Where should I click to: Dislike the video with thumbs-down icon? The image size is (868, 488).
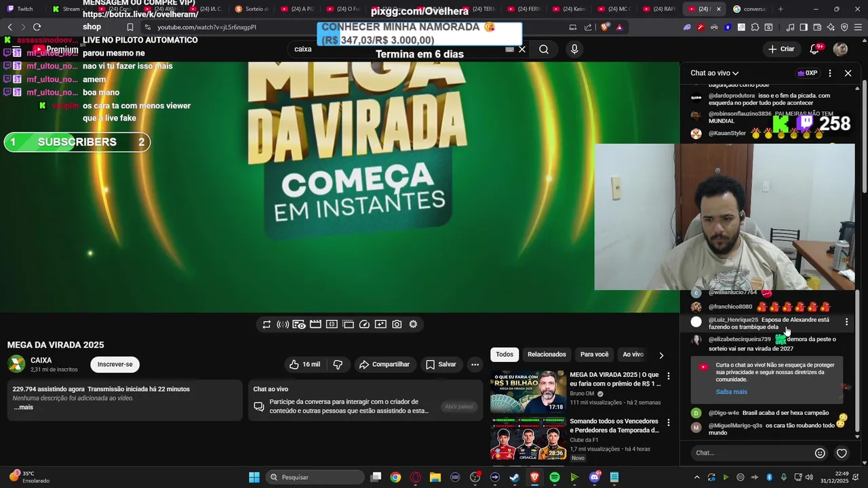338,365
